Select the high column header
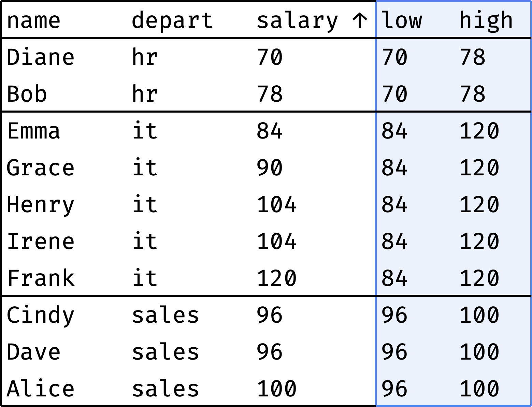The image size is (532, 407). [x=486, y=20]
